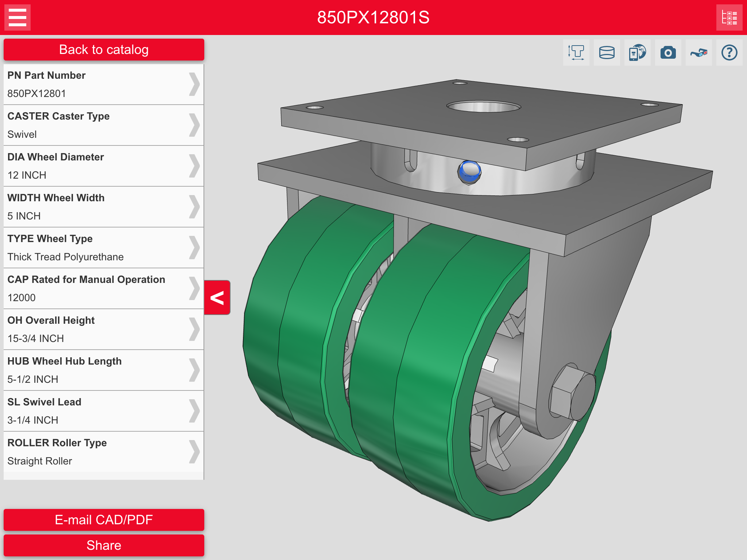Select the 3-1/4 INCH swivel lead value
Image resolution: width=747 pixels, height=560 pixels.
click(32, 420)
